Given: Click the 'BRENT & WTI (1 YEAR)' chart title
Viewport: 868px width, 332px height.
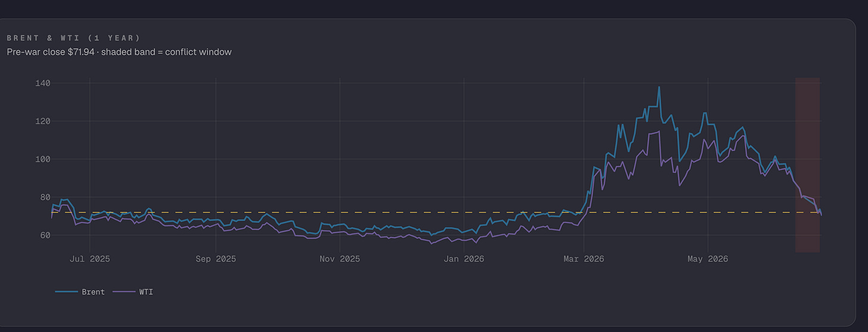Looking at the screenshot, I should point(73,38).
